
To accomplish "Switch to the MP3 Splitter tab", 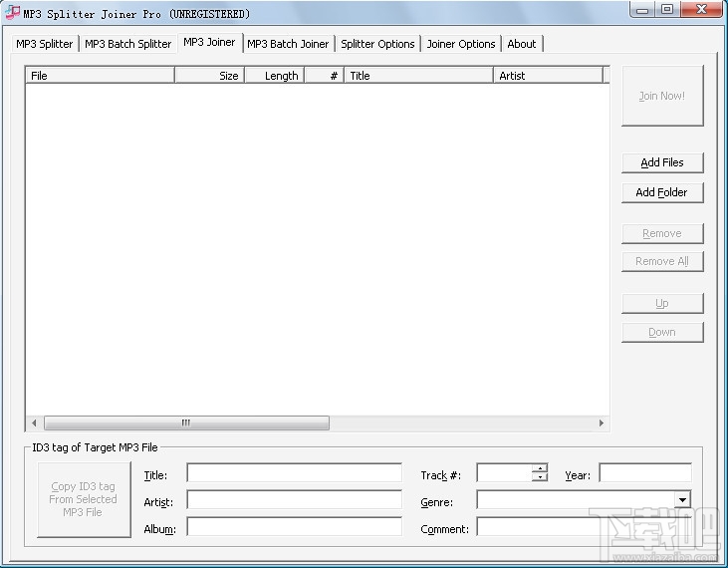I will pyautogui.click(x=44, y=44).
